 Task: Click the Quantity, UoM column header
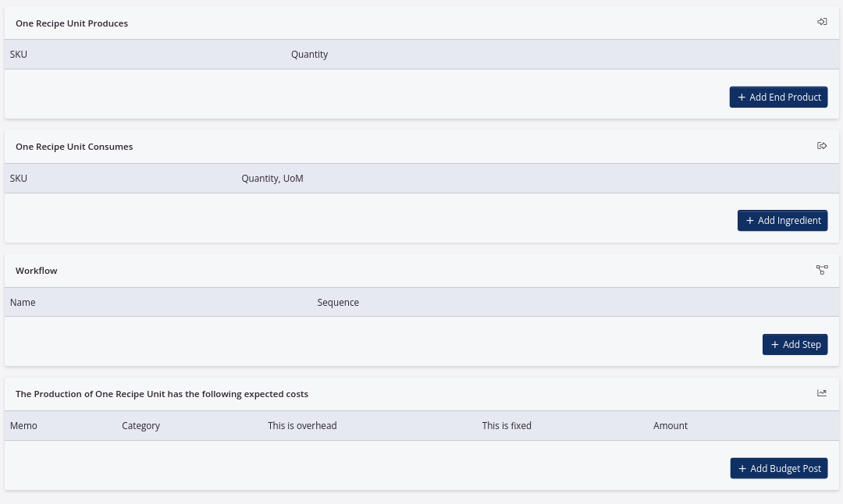pos(272,179)
